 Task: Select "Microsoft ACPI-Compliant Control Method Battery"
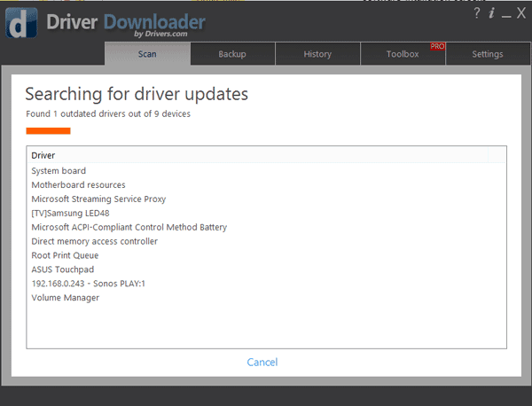[x=266, y=227]
